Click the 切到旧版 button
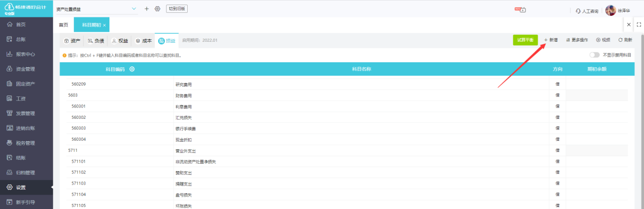 (x=177, y=9)
